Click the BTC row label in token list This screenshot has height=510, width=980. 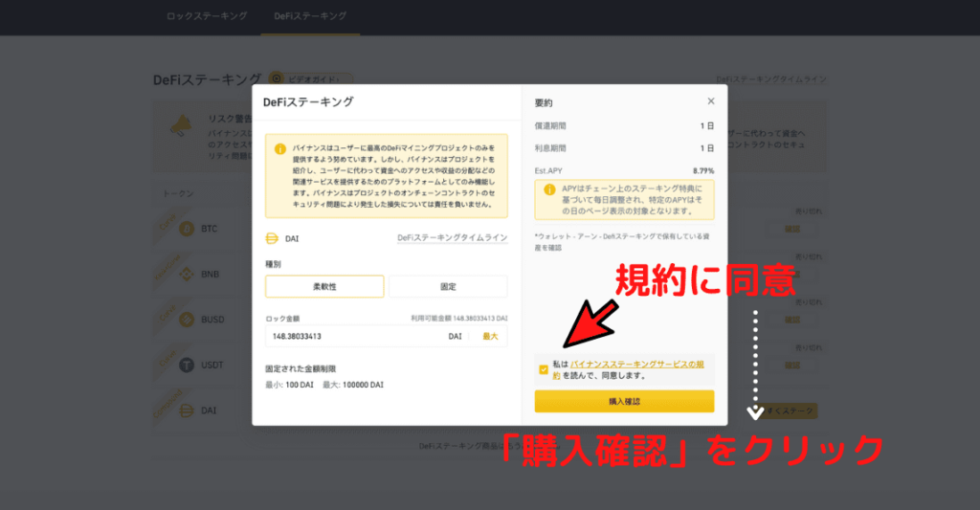tap(209, 229)
